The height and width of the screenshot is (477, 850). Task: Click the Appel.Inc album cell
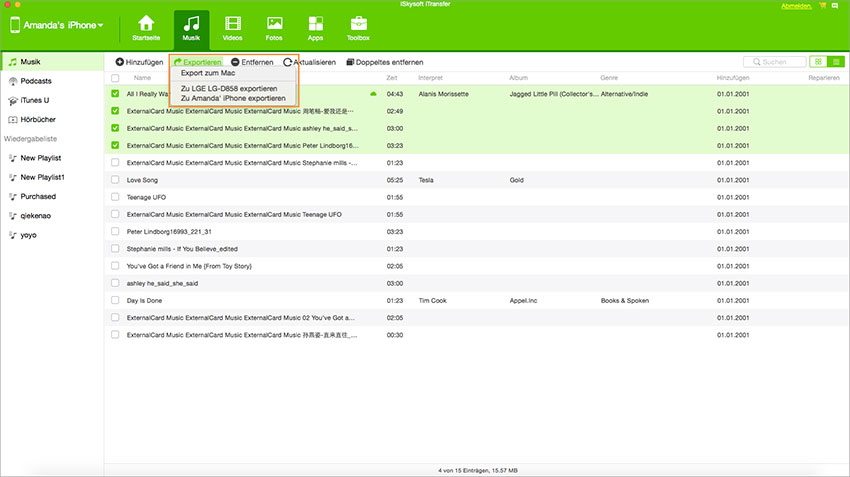pos(523,300)
